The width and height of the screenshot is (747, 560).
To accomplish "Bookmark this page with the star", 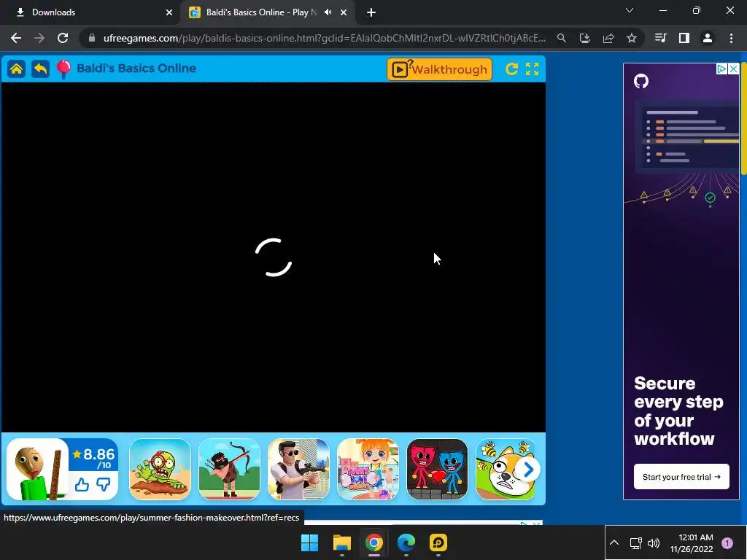I will tap(632, 38).
